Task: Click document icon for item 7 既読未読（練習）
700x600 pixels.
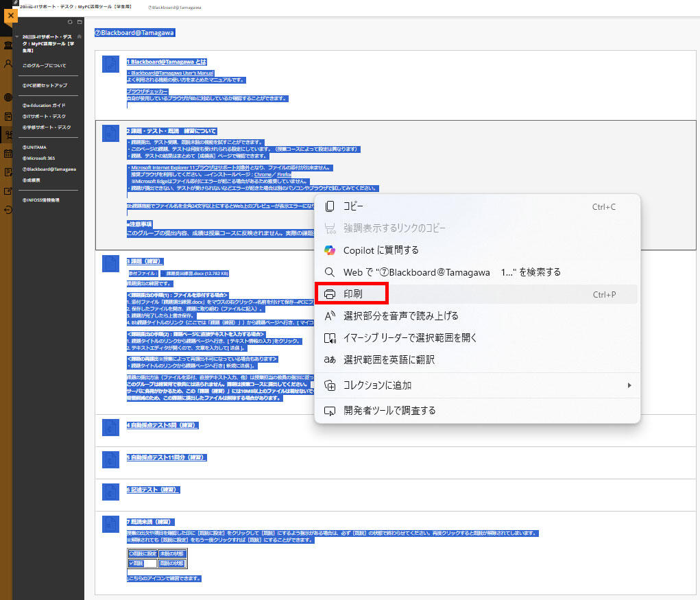Action: 110,524
